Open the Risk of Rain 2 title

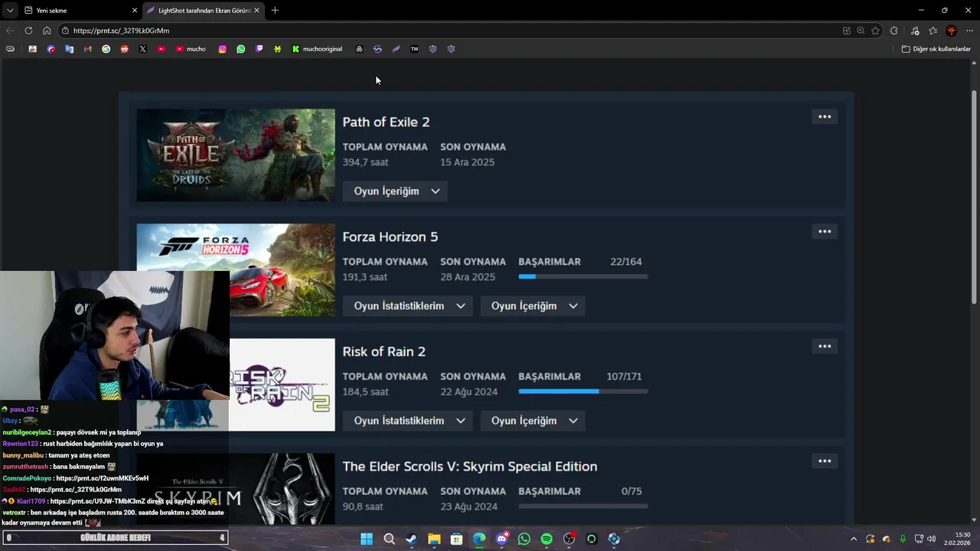[x=384, y=352]
